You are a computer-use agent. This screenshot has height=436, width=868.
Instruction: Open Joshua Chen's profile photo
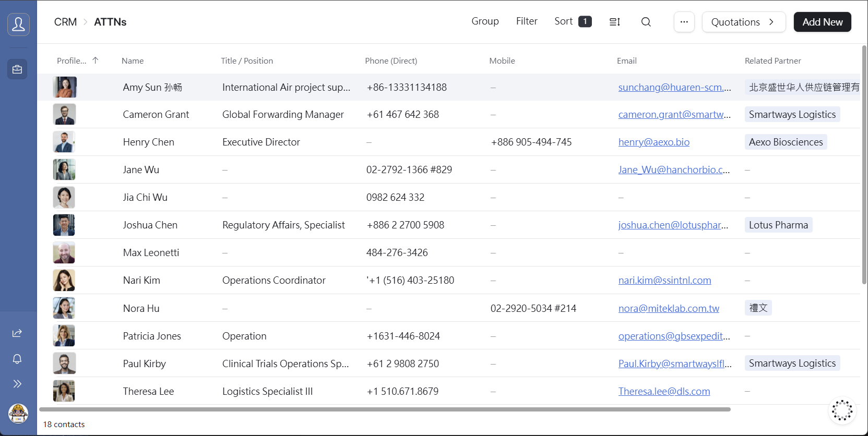(x=64, y=225)
